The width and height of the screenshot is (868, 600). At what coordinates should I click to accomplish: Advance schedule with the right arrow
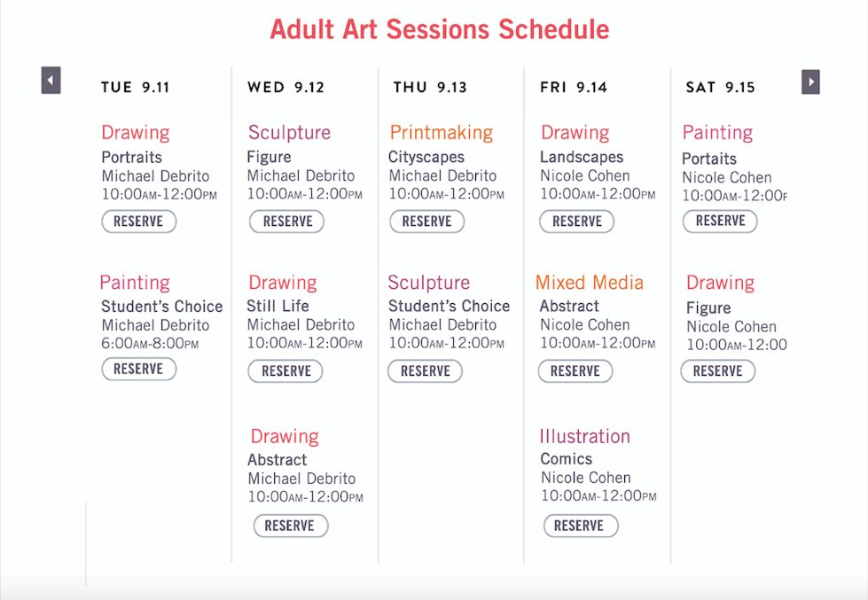click(x=810, y=82)
